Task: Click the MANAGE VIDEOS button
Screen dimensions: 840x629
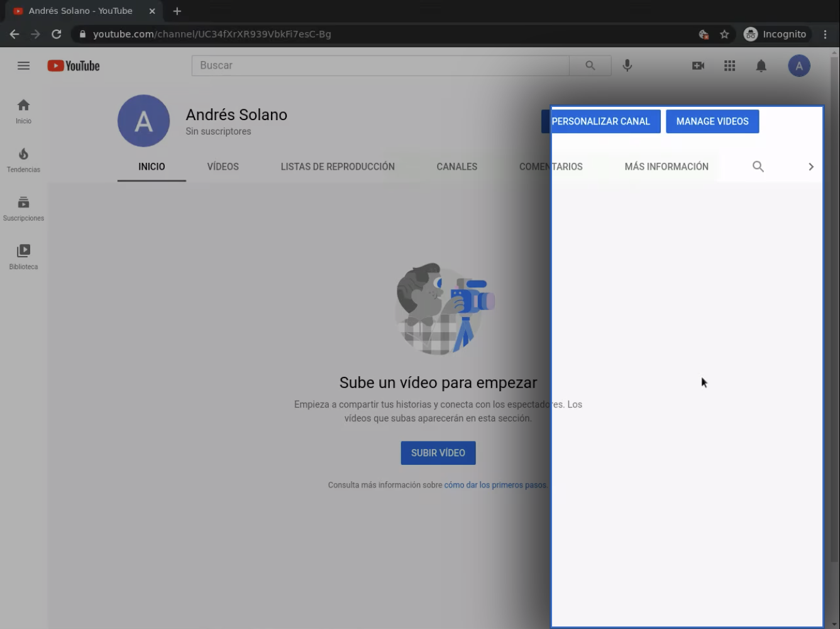Action: (x=712, y=121)
